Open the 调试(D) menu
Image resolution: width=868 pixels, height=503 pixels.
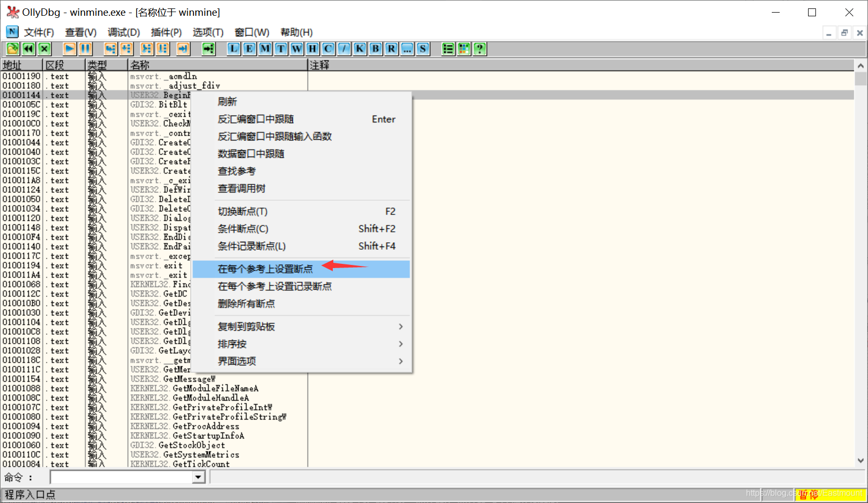[124, 33]
